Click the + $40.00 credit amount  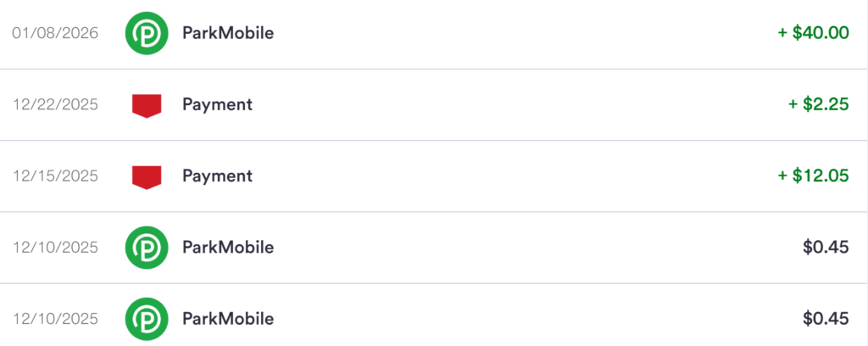813,33
